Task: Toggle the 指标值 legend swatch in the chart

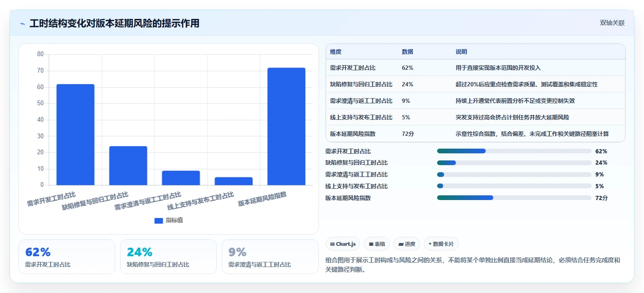Action: coord(159,220)
